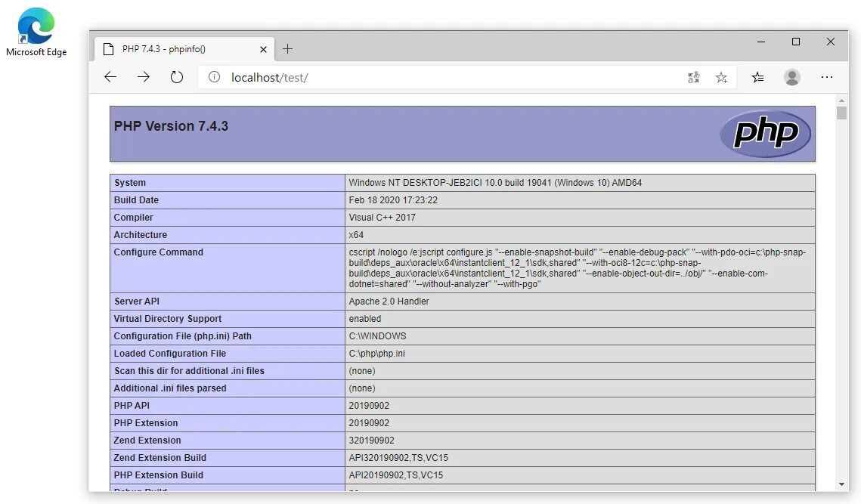
Task: Click the 'PHP API' row label
Action: (132, 406)
